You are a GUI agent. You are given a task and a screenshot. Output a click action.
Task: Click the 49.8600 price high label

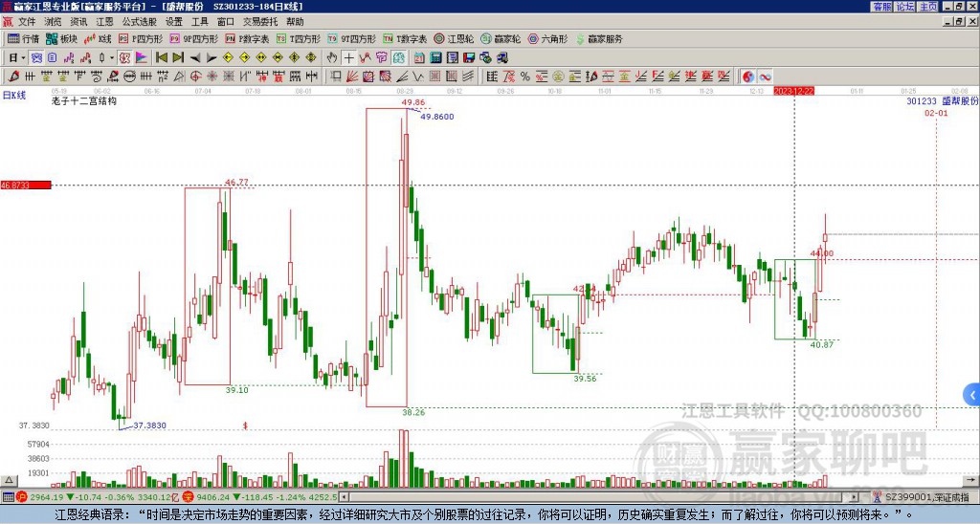436,117
